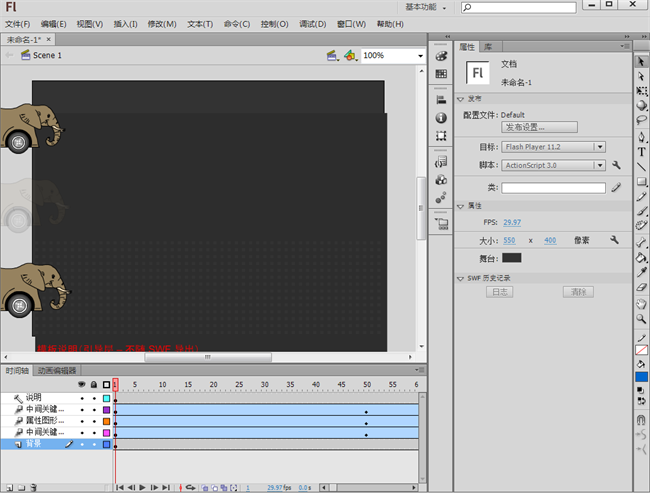
Task: Click the 发布设置... button
Action: tap(538, 127)
